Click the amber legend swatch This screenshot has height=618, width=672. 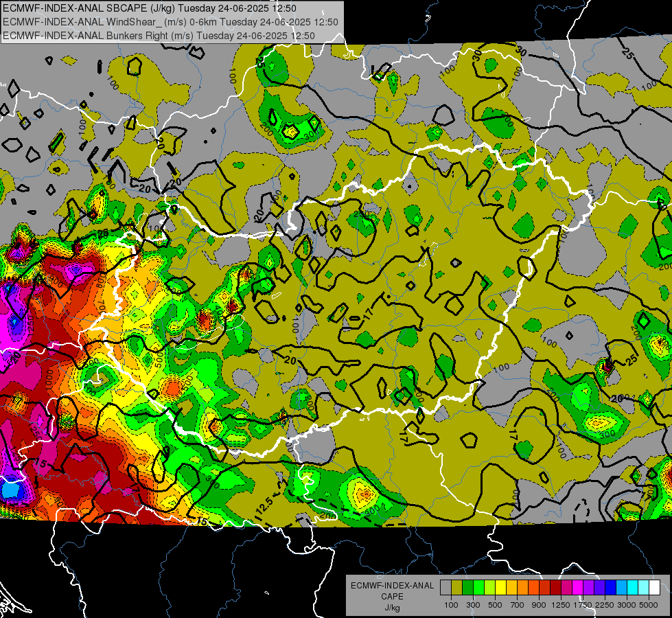click(x=511, y=588)
